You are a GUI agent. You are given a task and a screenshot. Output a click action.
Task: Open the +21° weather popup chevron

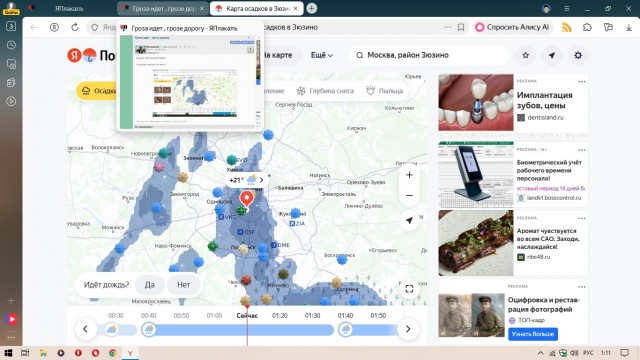(262, 180)
